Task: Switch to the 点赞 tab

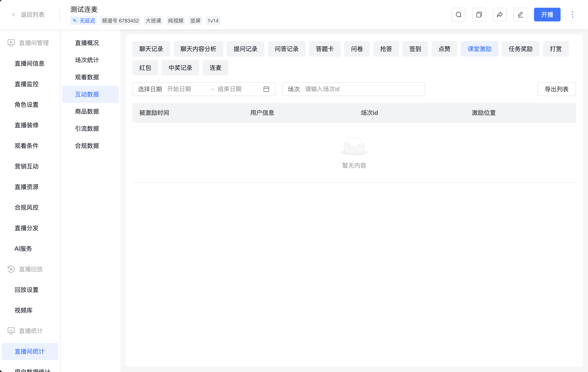Action: point(444,49)
